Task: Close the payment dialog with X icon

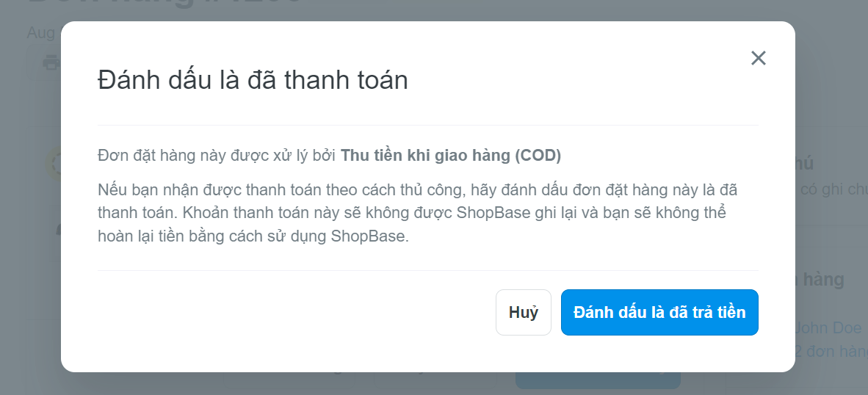Action: (x=758, y=58)
